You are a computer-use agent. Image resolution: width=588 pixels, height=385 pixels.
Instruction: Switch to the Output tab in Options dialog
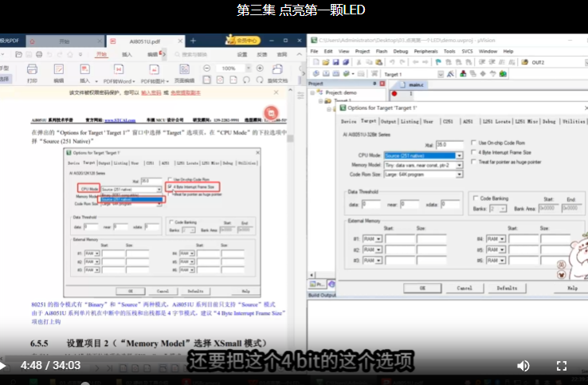pyautogui.click(x=388, y=122)
